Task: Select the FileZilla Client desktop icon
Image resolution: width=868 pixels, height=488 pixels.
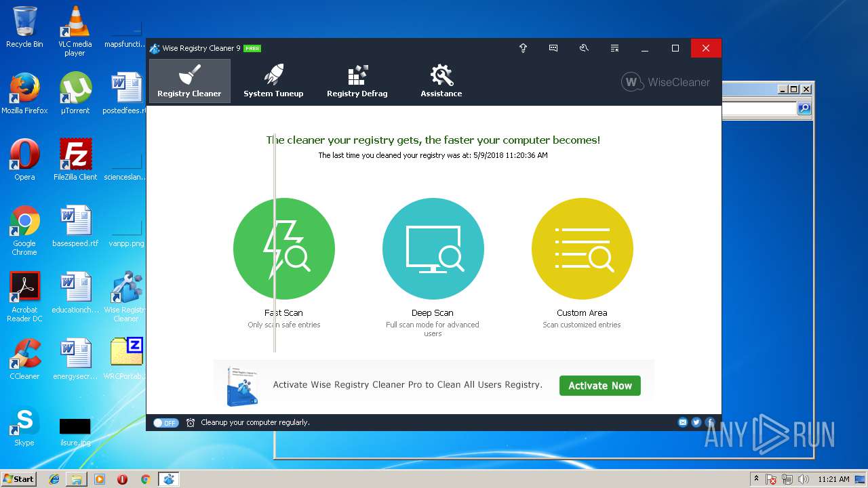Action: (75, 160)
